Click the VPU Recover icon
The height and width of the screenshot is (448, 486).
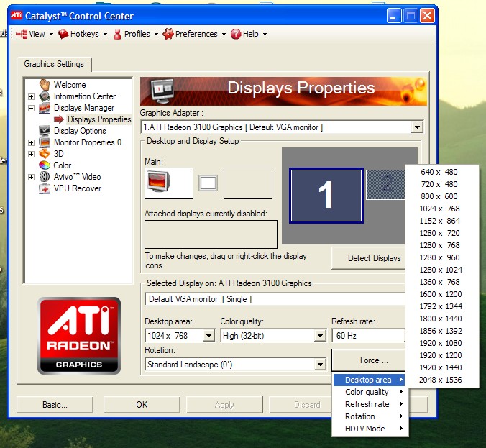coord(45,188)
